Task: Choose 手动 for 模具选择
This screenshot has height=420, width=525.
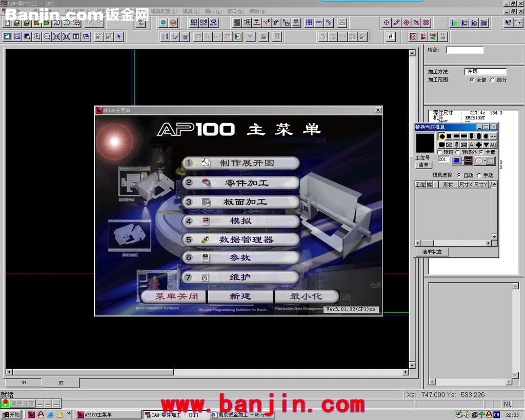Action: 479,175
